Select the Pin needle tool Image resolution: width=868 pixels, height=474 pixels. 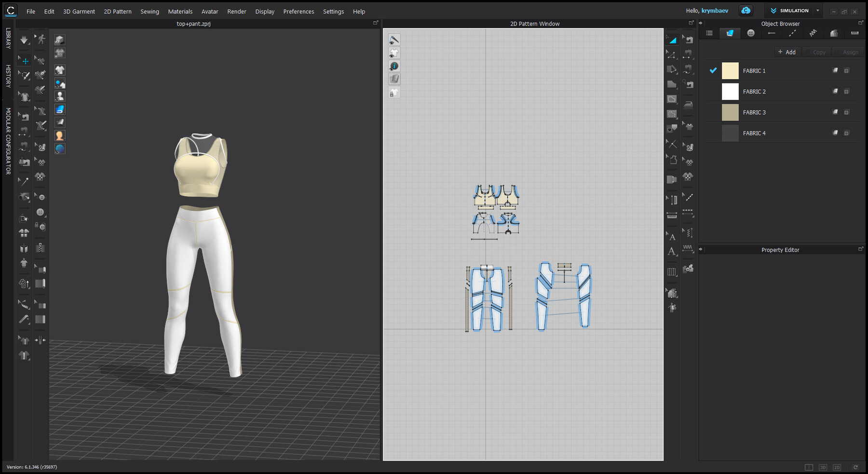(x=24, y=181)
